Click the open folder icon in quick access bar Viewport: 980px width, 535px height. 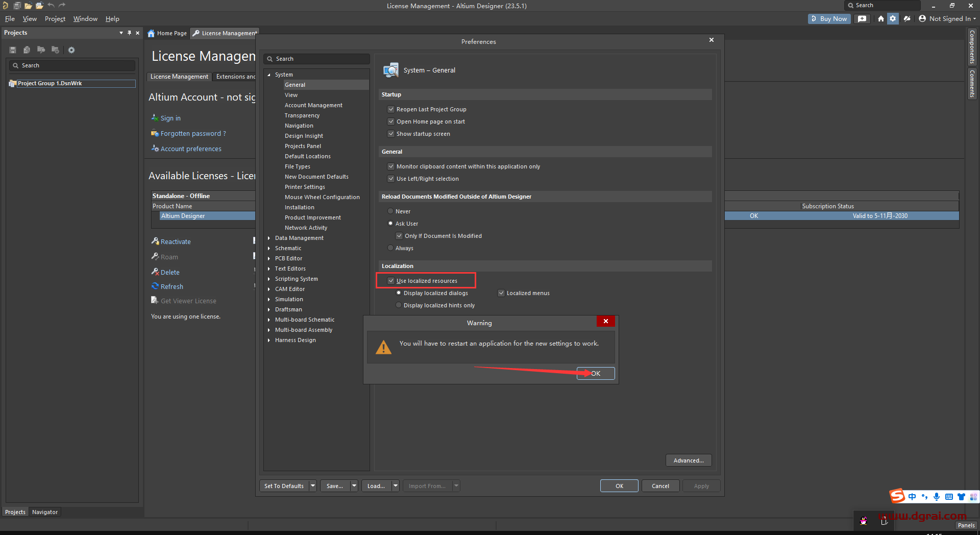pos(28,6)
